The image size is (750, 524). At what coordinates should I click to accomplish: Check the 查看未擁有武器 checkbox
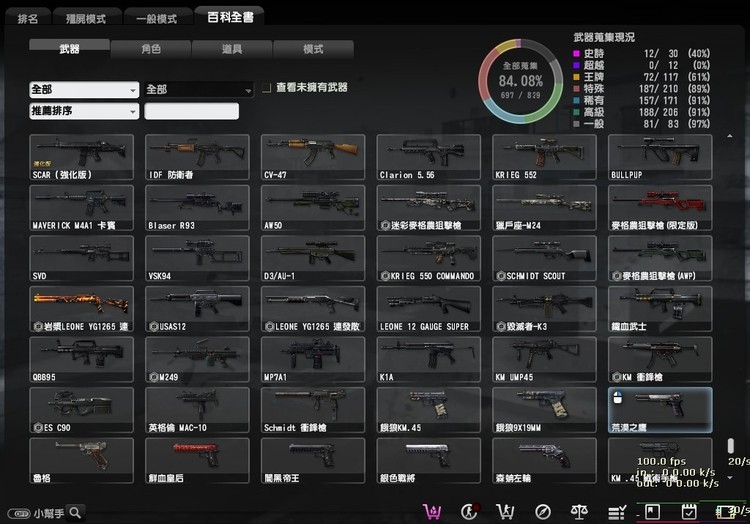[266, 88]
